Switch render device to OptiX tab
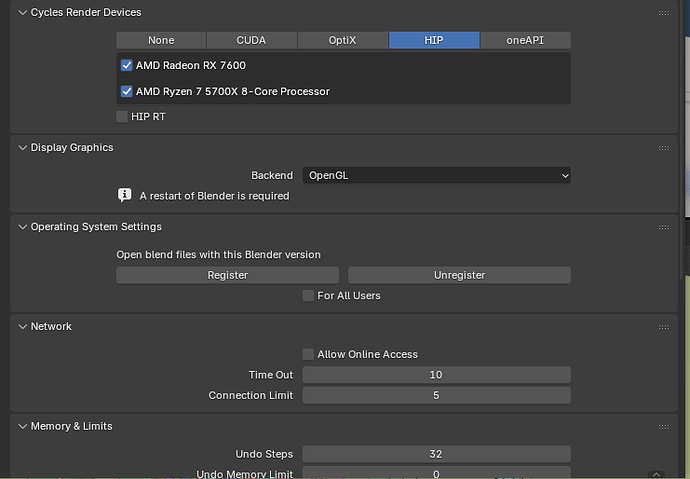 343,40
